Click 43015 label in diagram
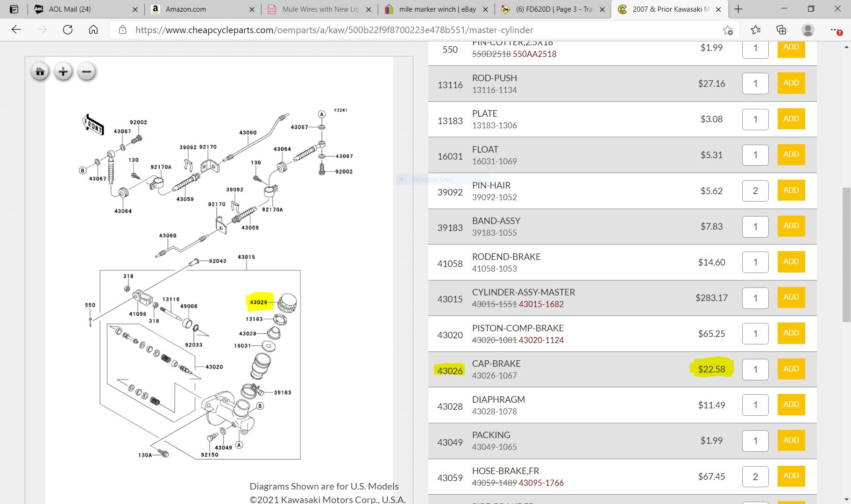This screenshot has height=504, width=851. (x=247, y=257)
